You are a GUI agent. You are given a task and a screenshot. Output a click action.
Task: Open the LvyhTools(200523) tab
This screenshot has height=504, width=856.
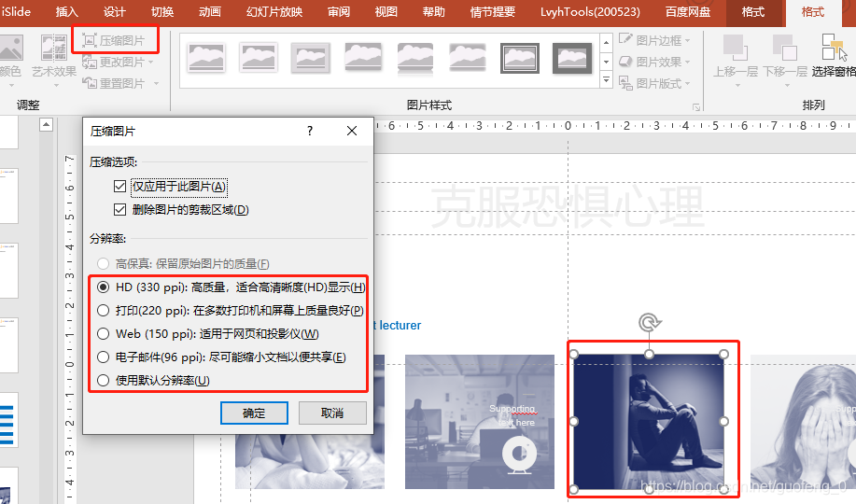point(590,12)
